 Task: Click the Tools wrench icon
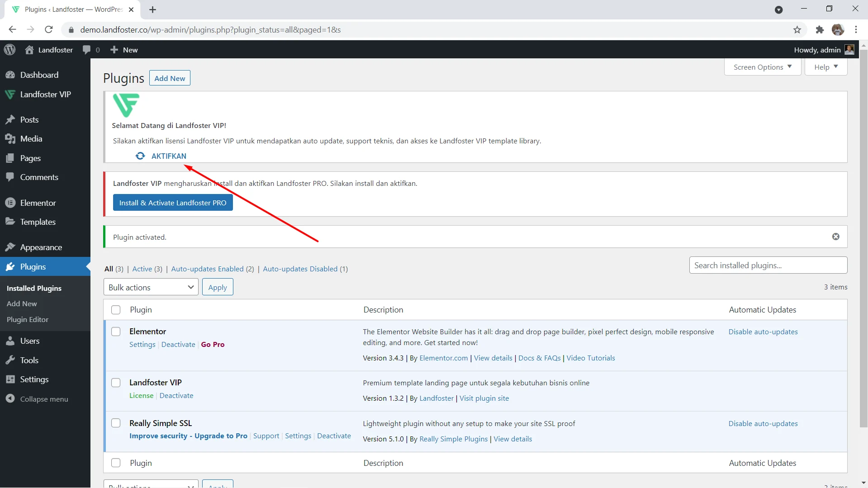pyautogui.click(x=10, y=360)
